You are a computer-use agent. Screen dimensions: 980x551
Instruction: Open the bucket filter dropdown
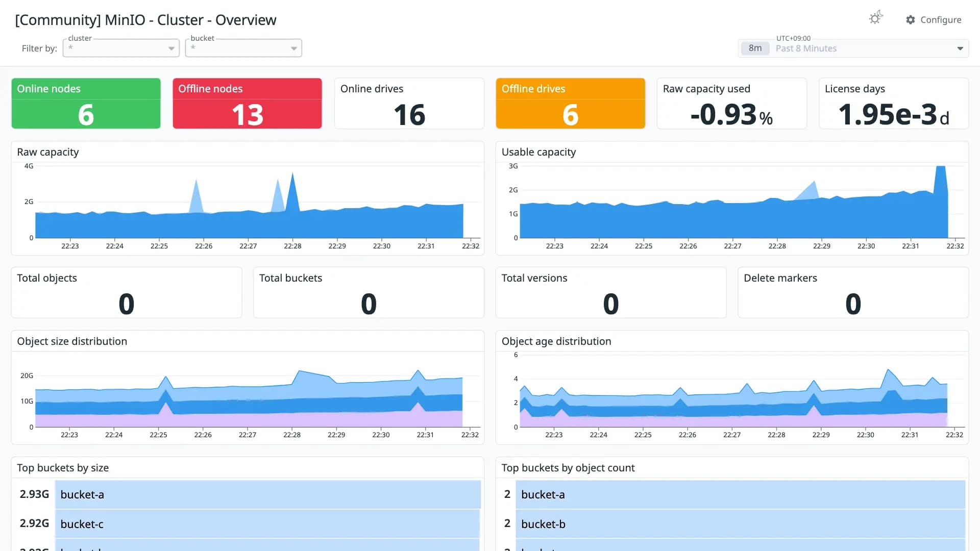click(x=243, y=48)
